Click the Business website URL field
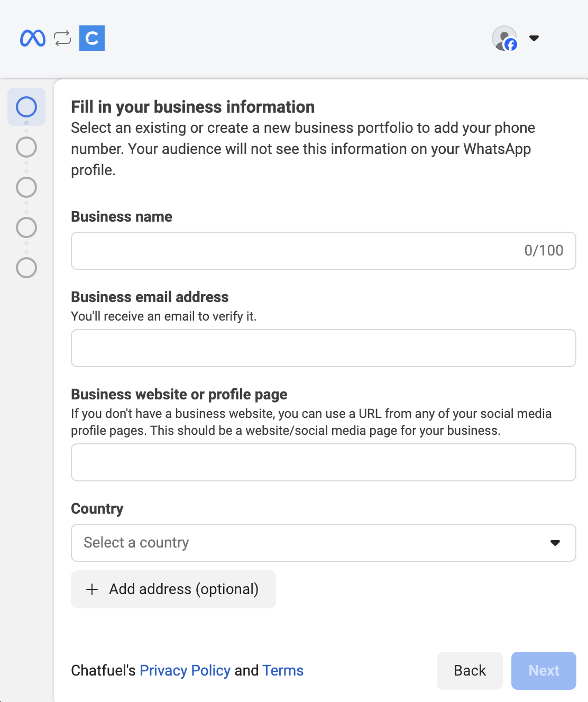The width and height of the screenshot is (588, 702). [x=323, y=462]
